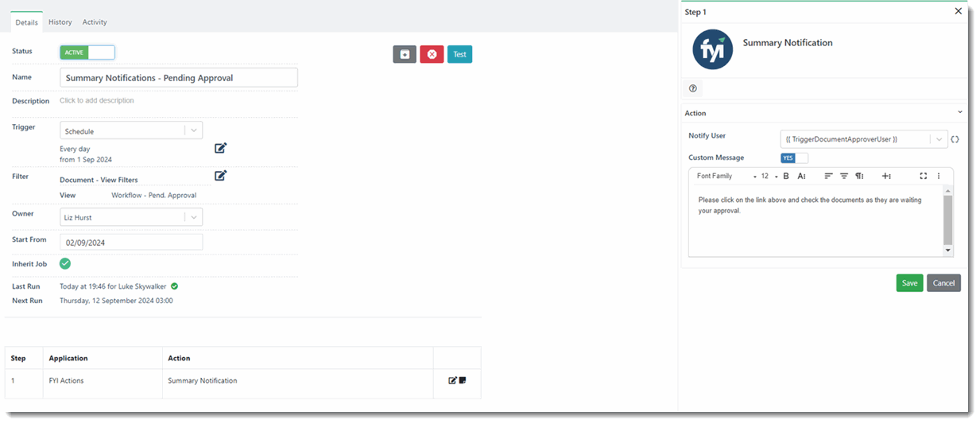
Task: Save the step settings
Action: click(x=909, y=283)
